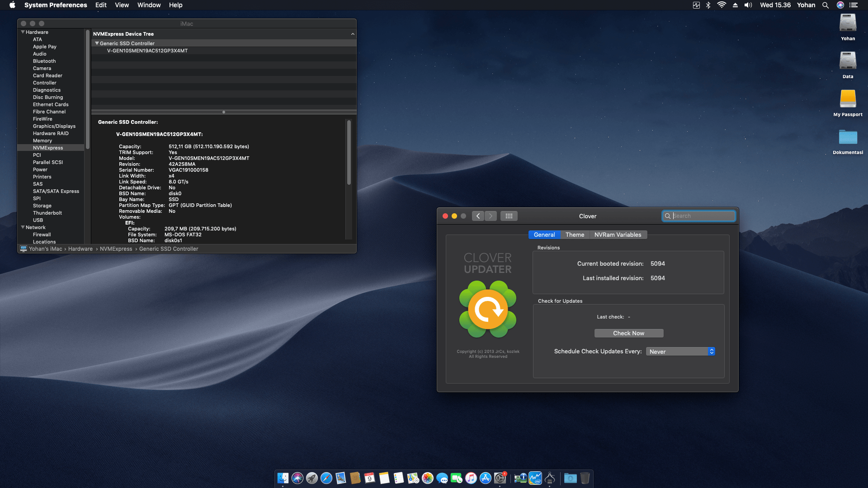Launch iTunes from the Dock
The width and height of the screenshot is (868, 488).
click(471, 478)
